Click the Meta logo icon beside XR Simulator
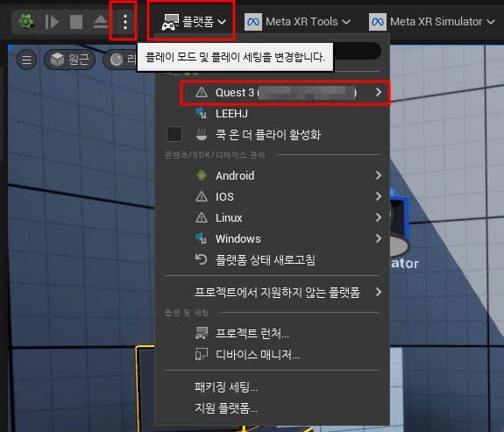Screen dimensions: 504x432 (378, 22)
